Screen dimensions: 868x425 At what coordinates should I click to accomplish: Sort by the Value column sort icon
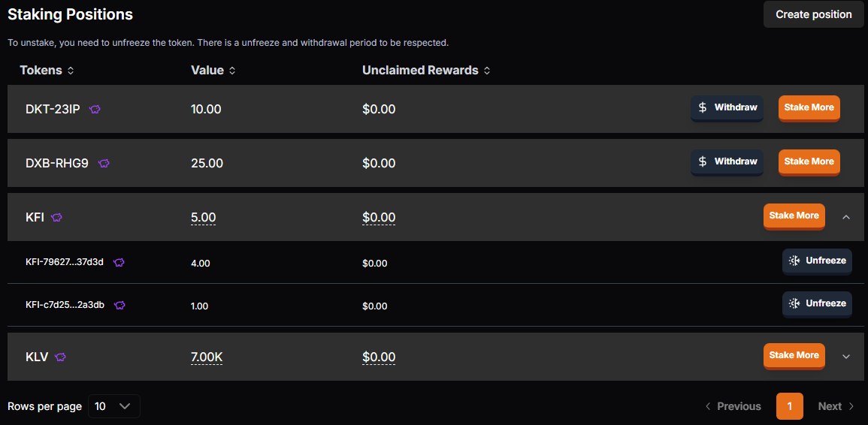pyautogui.click(x=232, y=71)
